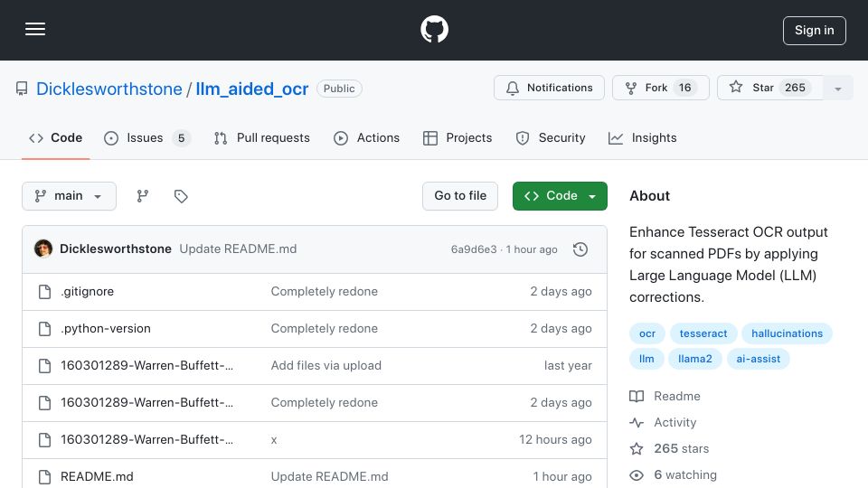Click the llama2 topic tag
The image size is (868, 488).
694,359
